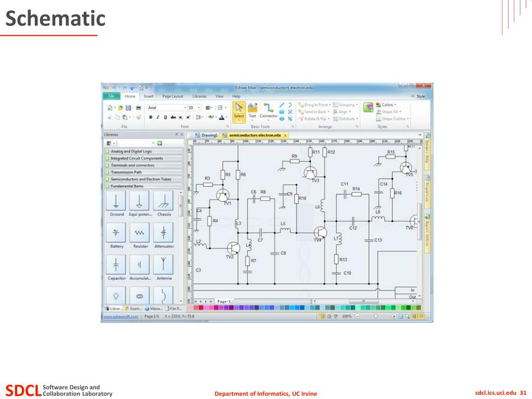Open the Help ribbon tab
Image resolution: width=532 pixels, height=399 pixels.
pyautogui.click(x=236, y=96)
